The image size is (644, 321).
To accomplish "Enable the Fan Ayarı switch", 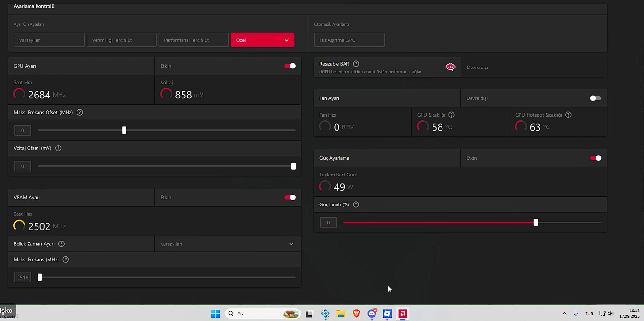I will click(x=596, y=98).
